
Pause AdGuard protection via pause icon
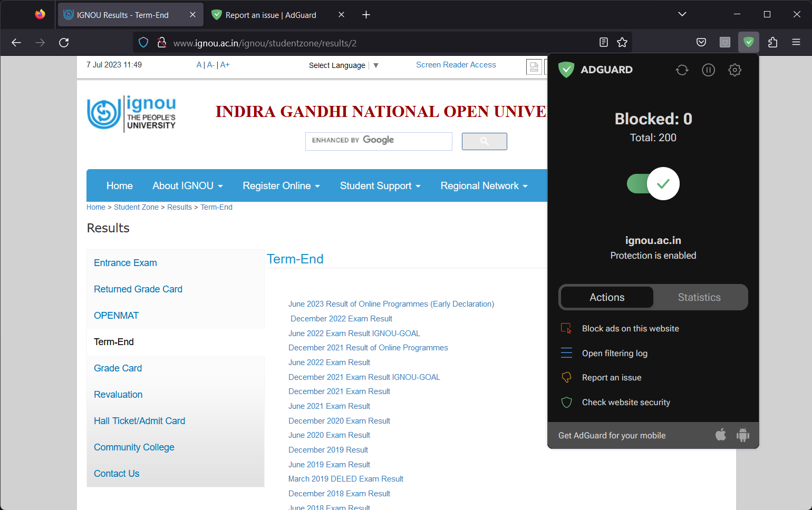coord(708,70)
